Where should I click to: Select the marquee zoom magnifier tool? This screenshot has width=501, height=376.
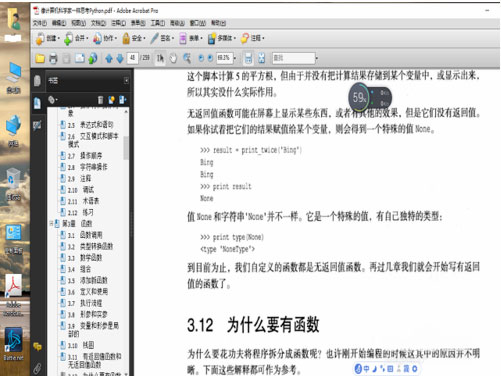pyautogui.click(x=187, y=58)
